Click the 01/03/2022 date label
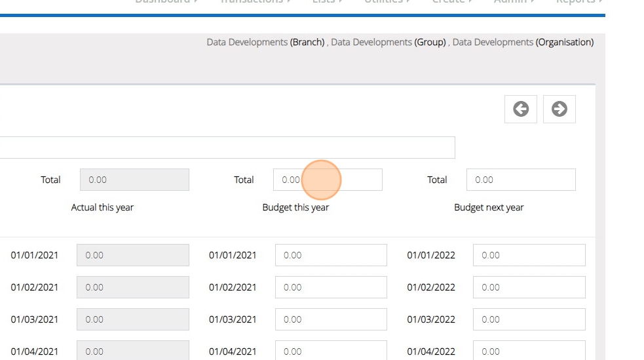 431,319
